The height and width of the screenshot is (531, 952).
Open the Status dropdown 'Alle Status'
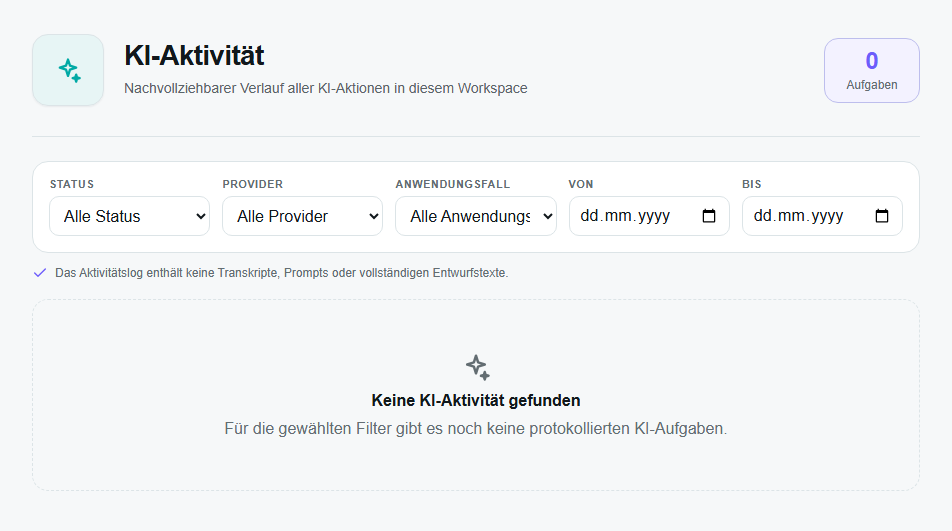129,216
